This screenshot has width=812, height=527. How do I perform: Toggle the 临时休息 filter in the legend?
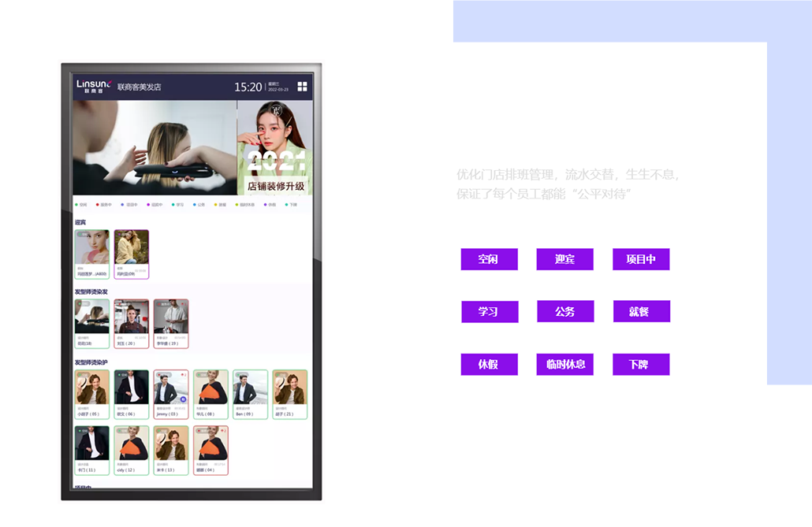point(245,205)
